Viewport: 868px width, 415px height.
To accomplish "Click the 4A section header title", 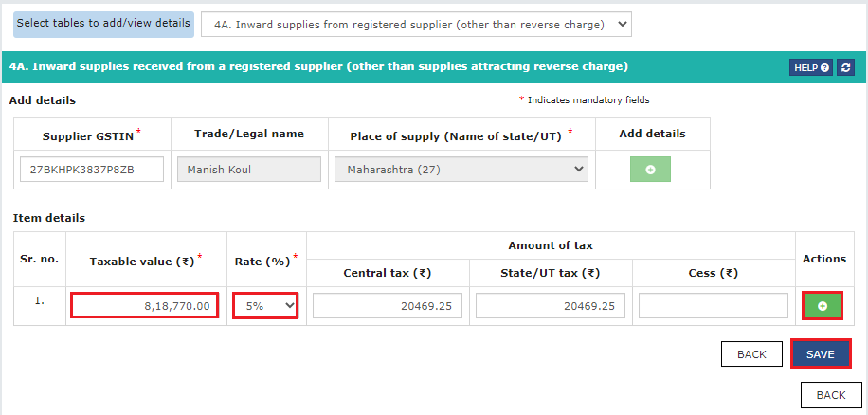I will pyautogui.click(x=318, y=67).
